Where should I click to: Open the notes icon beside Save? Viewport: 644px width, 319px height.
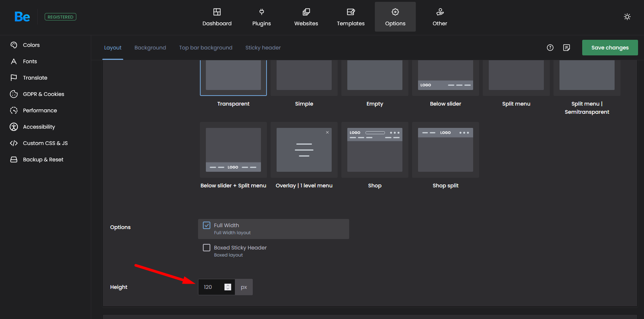tap(567, 48)
